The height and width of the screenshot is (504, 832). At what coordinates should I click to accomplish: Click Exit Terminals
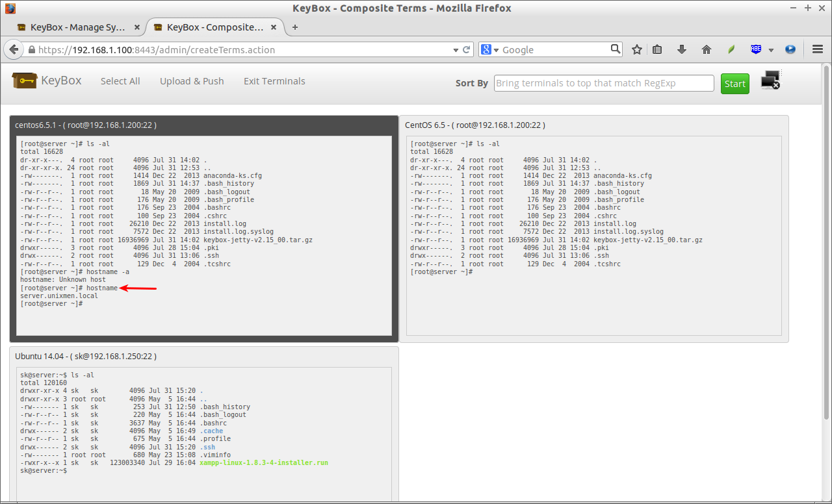tap(274, 81)
